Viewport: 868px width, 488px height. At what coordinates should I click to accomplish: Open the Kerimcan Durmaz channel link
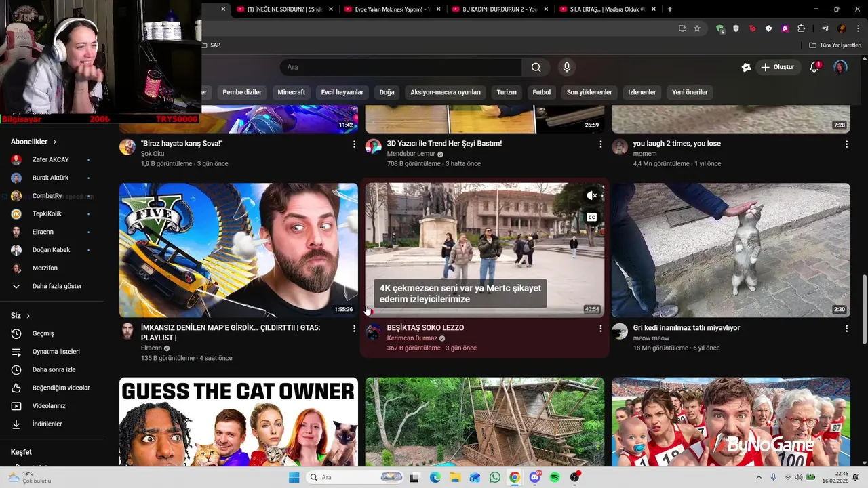click(412, 338)
